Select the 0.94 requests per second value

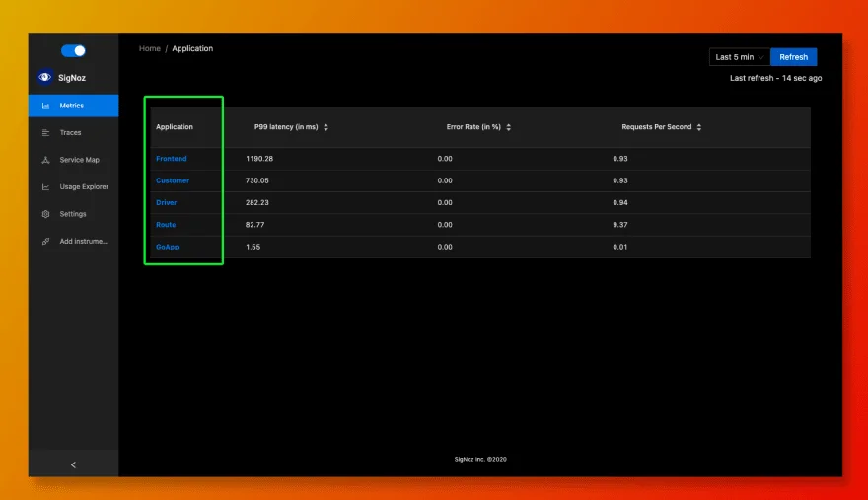(x=620, y=202)
